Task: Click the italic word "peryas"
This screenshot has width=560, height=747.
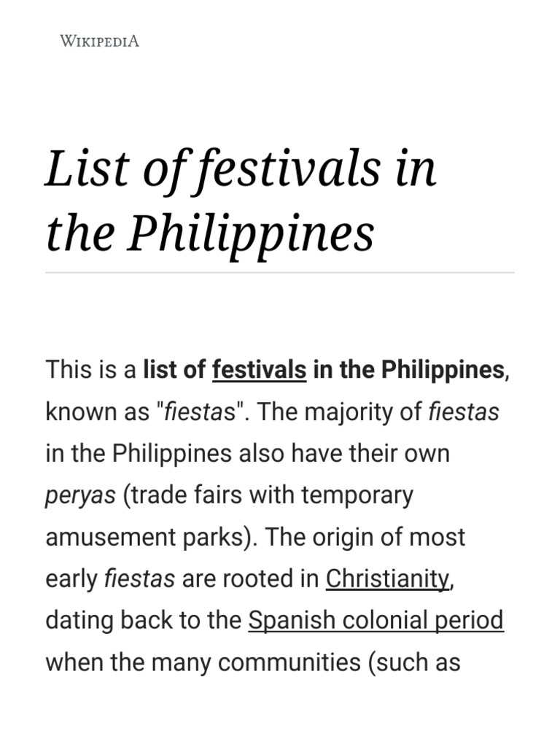Action: click(80, 495)
